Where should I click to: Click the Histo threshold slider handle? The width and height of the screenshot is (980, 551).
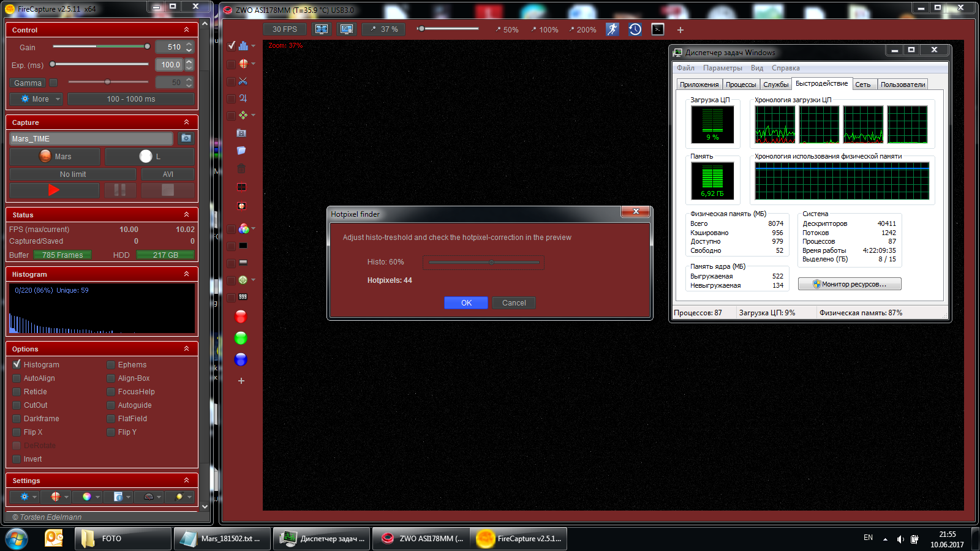click(x=491, y=263)
